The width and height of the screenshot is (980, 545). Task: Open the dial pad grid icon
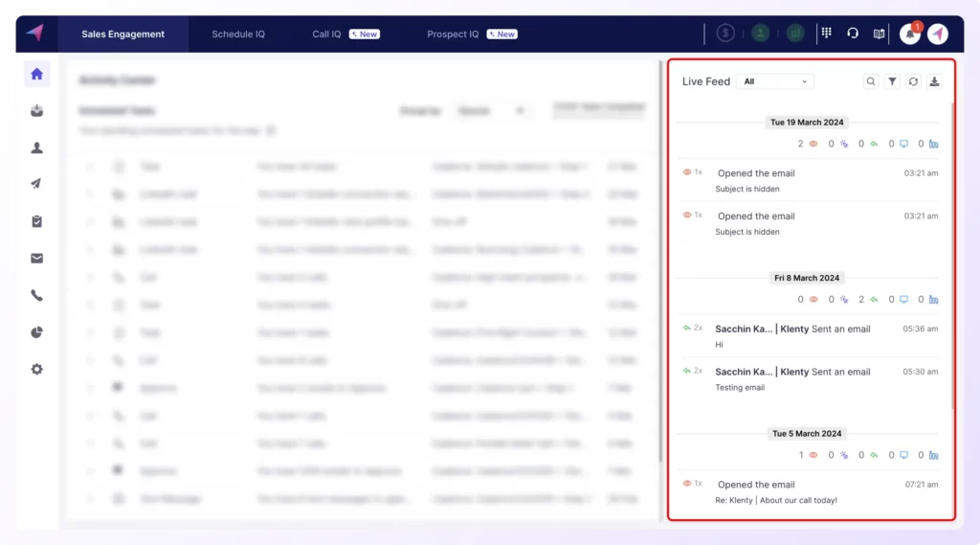[826, 34]
